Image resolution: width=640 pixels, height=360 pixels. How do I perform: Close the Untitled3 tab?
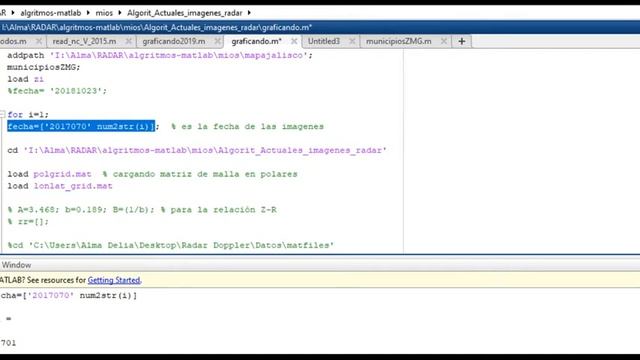point(352,41)
